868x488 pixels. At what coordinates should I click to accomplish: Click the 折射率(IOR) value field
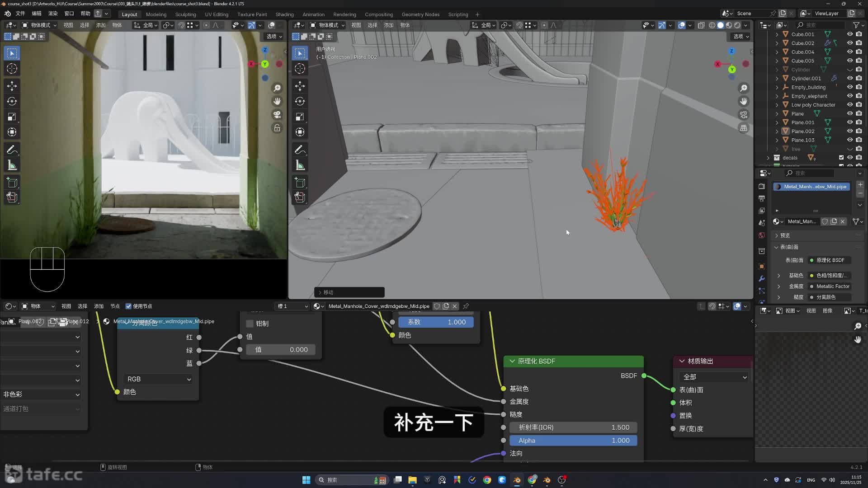573,427
